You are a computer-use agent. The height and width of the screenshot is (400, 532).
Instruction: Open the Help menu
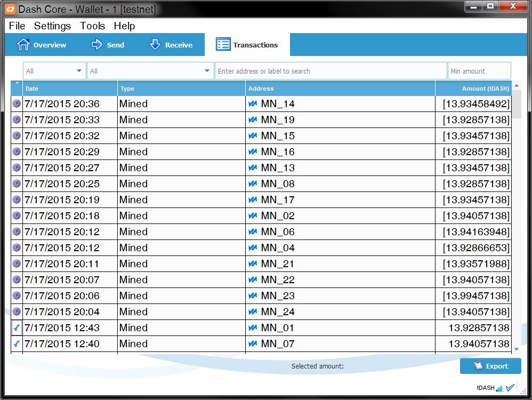(124, 26)
